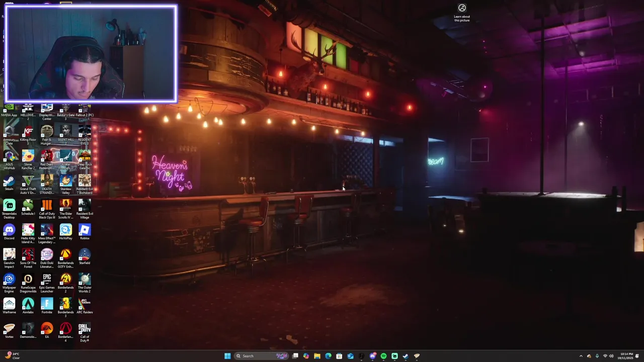Switch to Spotify on the taskbar
Viewport: 644px width, 362px height.
point(383,356)
